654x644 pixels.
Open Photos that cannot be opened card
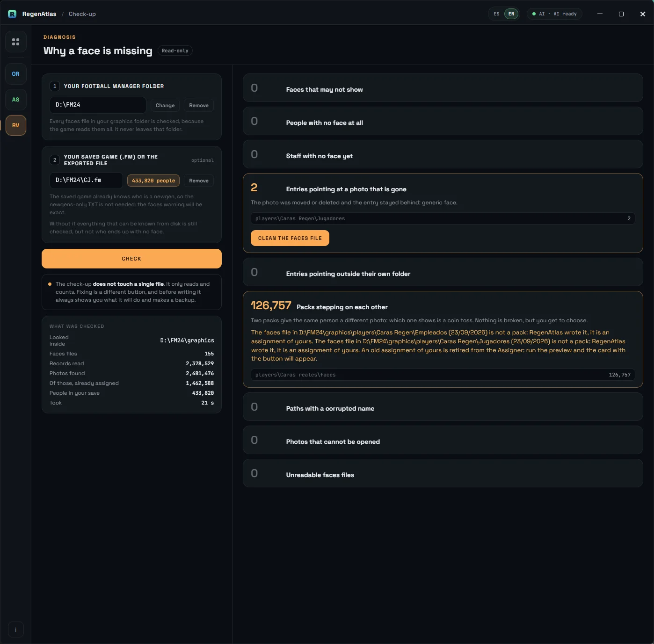[443, 440]
